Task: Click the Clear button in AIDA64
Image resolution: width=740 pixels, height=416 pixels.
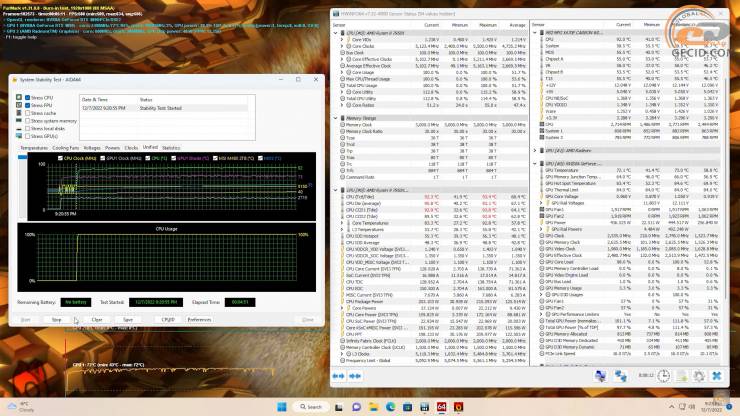Action: click(97, 320)
